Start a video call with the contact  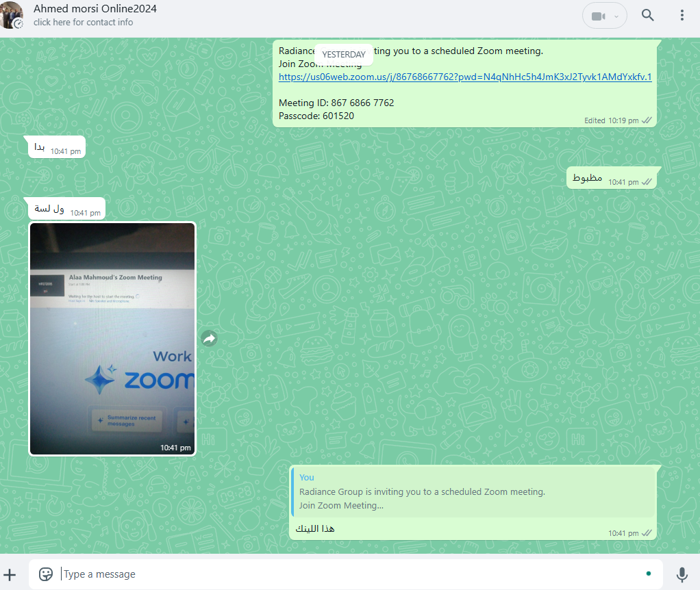pyautogui.click(x=598, y=16)
